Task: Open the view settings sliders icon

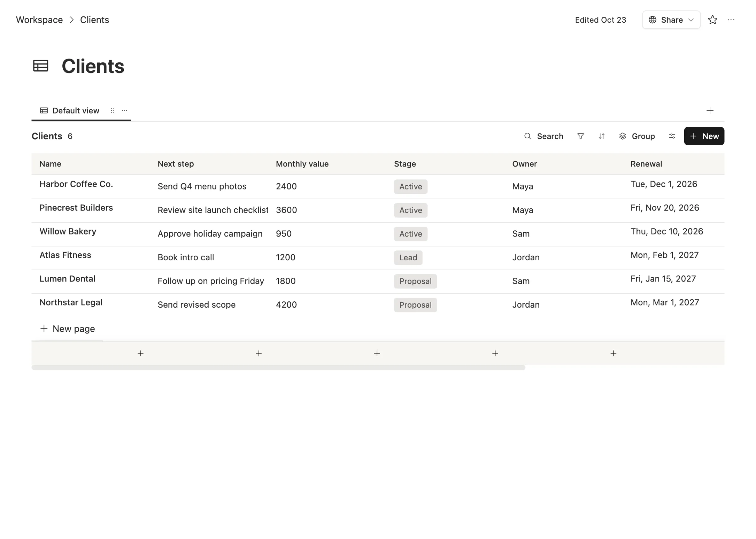Action: [672, 136]
